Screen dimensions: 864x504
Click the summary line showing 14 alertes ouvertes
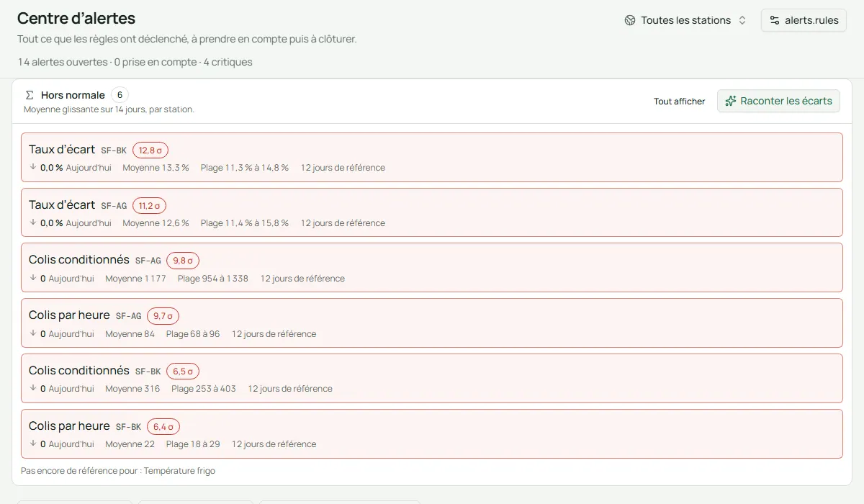click(x=135, y=62)
